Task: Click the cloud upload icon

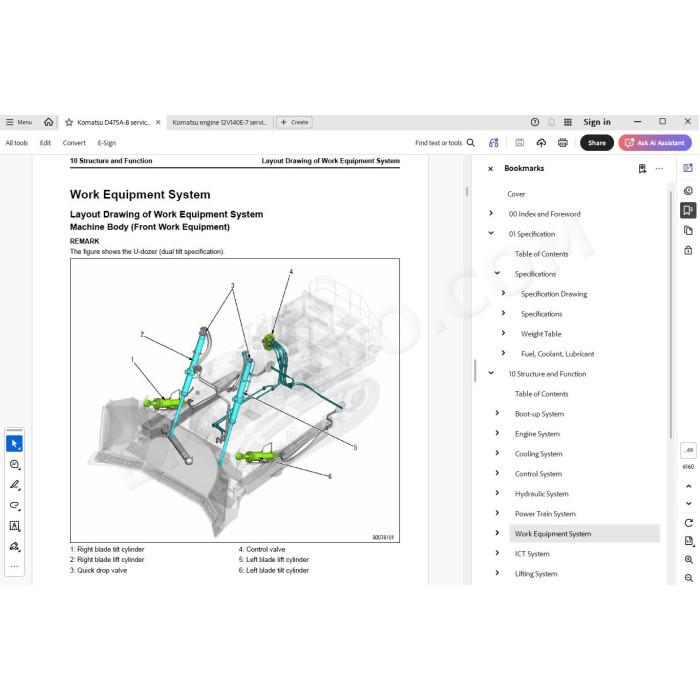Action: pyautogui.click(x=541, y=143)
